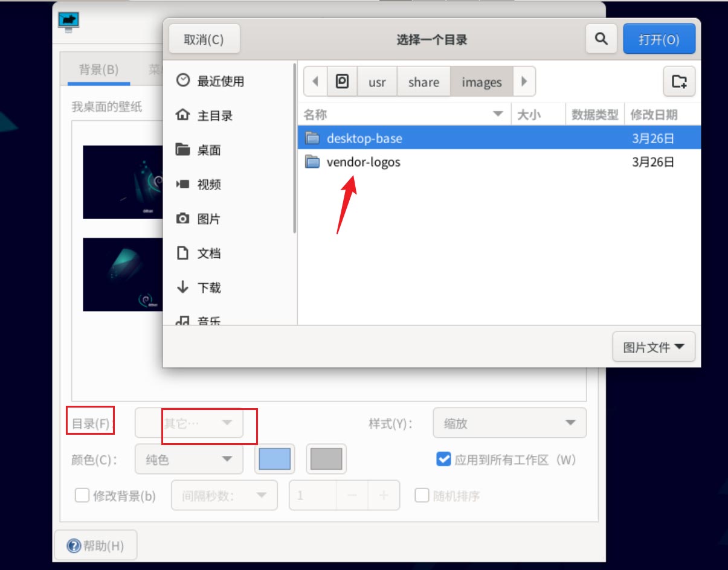Viewport: 728px width, 570px height.
Task: Sort by the 名称 column header
Action: click(x=404, y=114)
